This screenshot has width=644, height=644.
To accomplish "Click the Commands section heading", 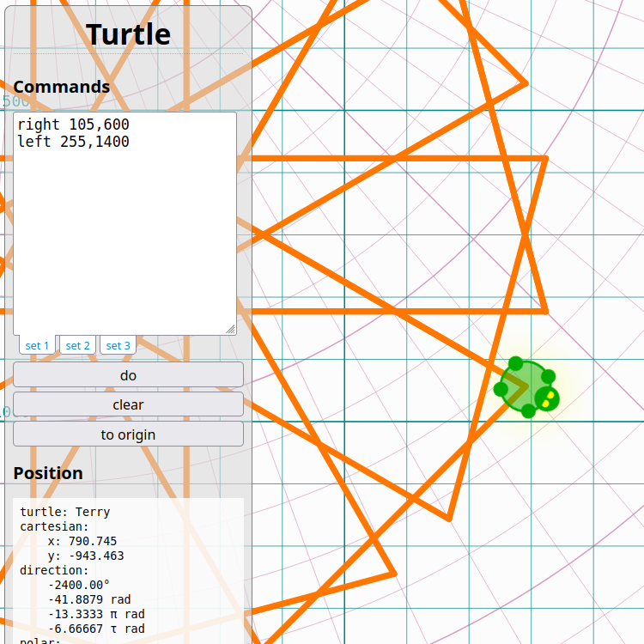I will (62, 87).
